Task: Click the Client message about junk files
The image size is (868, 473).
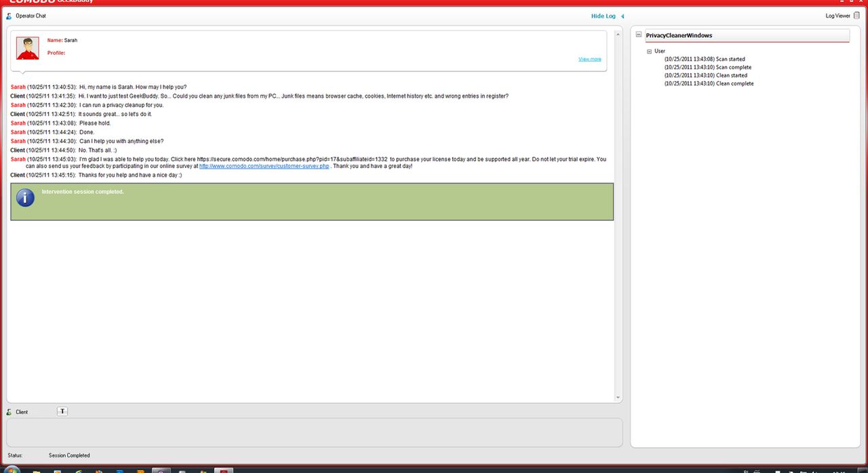Action: pos(259,96)
